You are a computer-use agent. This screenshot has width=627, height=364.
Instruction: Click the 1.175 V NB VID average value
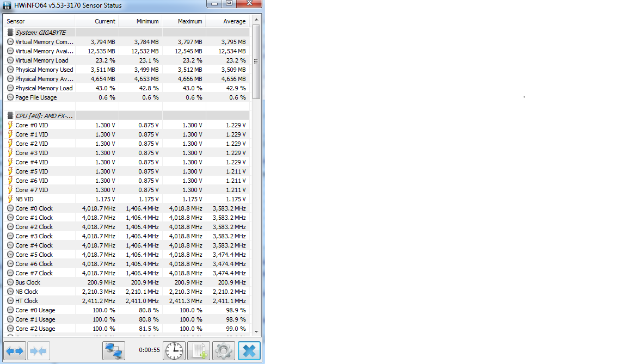[236, 199]
